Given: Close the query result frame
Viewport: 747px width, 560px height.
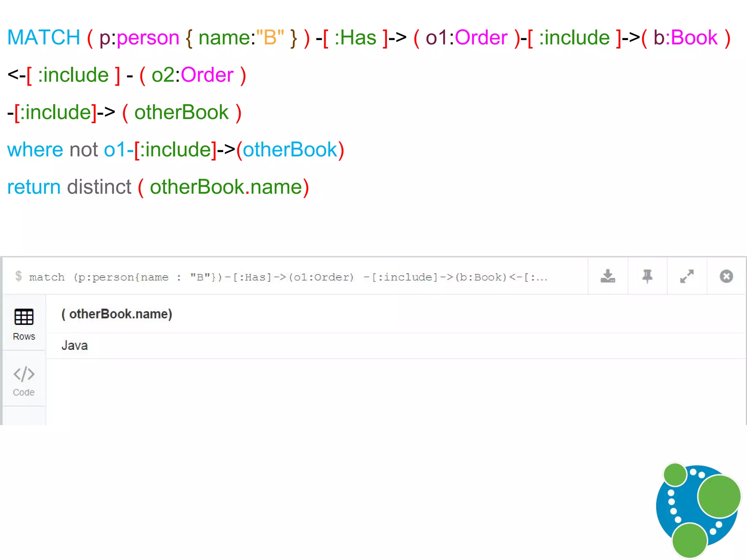Looking at the screenshot, I should [726, 276].
